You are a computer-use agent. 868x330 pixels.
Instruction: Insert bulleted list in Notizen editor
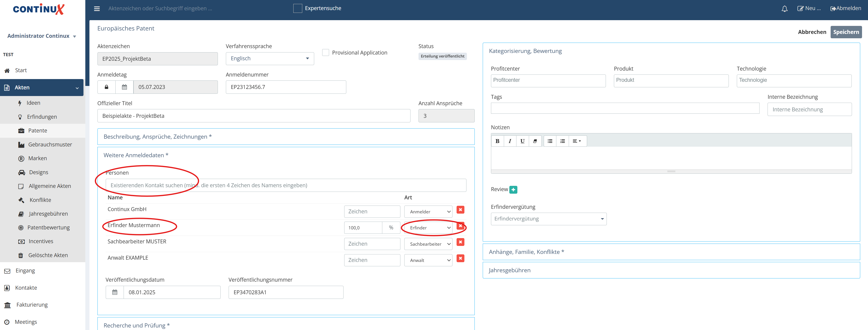click(549, 141)
